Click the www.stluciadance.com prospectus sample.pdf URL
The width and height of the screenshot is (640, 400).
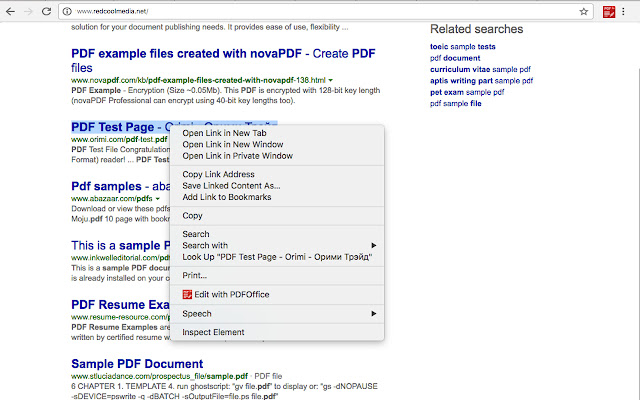click(159, 376)
